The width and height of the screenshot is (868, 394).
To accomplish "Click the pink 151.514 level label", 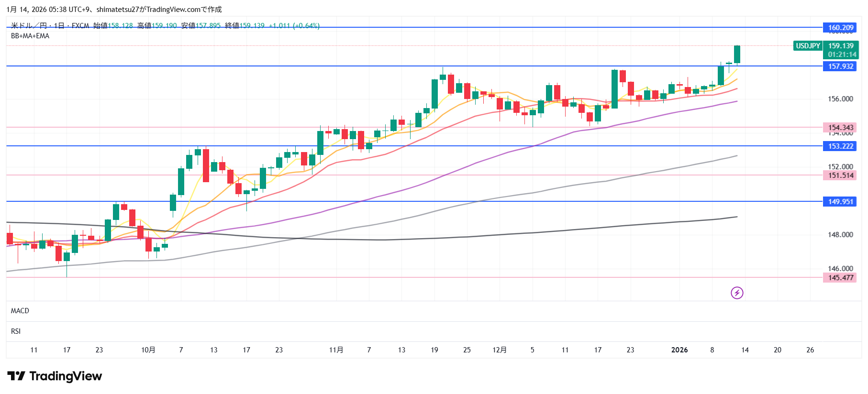I will coord(840,175).
